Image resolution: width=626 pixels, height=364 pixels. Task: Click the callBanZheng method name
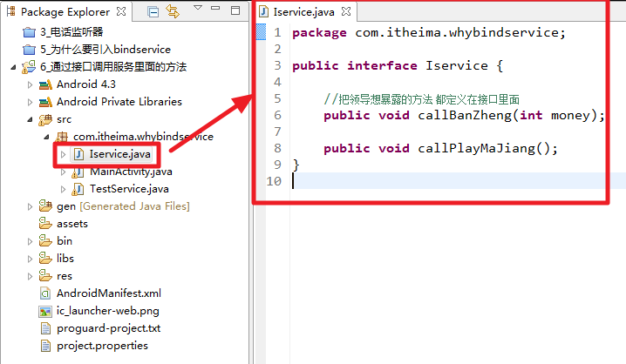[465, 116]
